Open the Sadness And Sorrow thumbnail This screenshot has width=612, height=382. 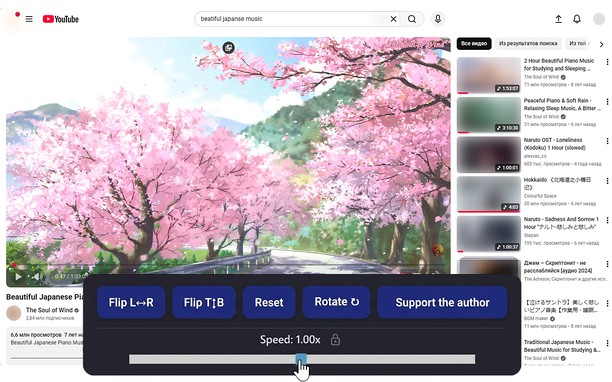[489, 234]
